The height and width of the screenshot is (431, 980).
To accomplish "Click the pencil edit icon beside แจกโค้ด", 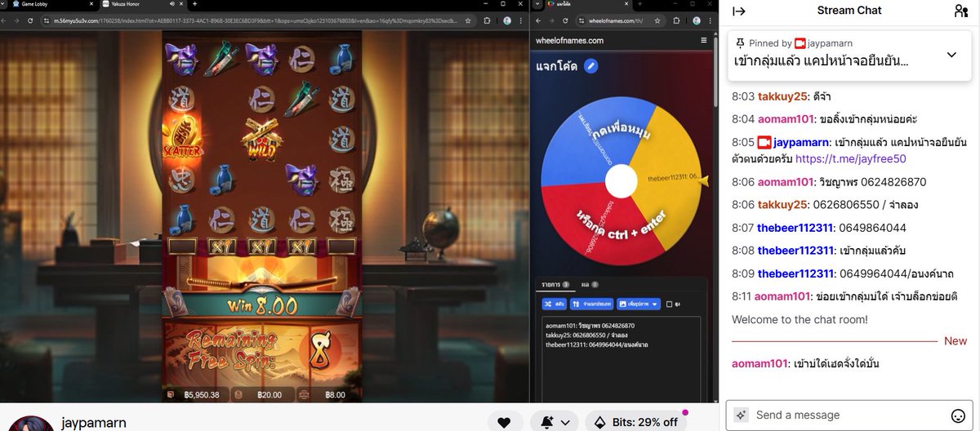I will click(x=591, y=66).
